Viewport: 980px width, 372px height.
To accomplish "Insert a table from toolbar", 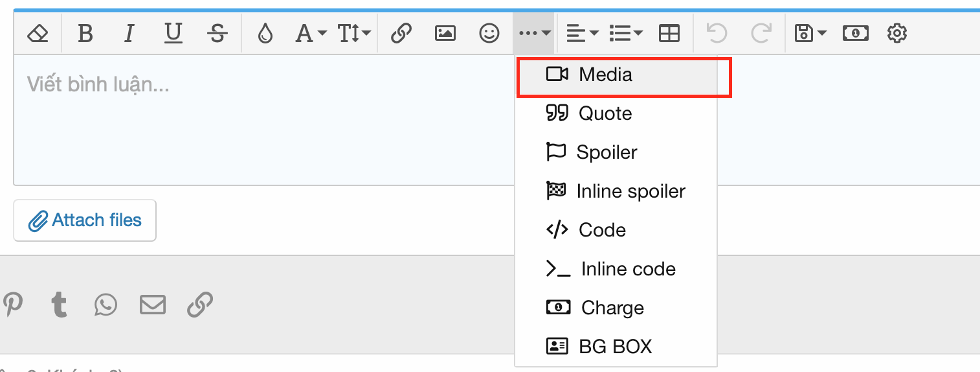I will point(669,33).
